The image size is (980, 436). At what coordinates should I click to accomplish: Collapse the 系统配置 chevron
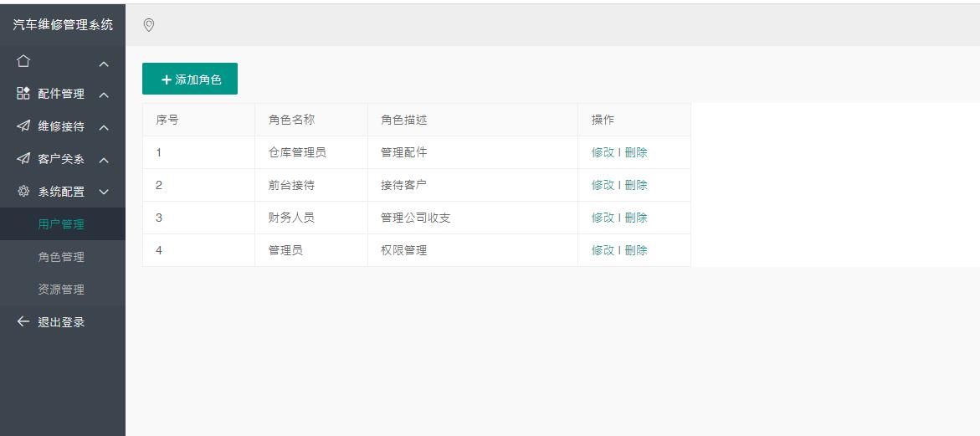click(104, 192)
